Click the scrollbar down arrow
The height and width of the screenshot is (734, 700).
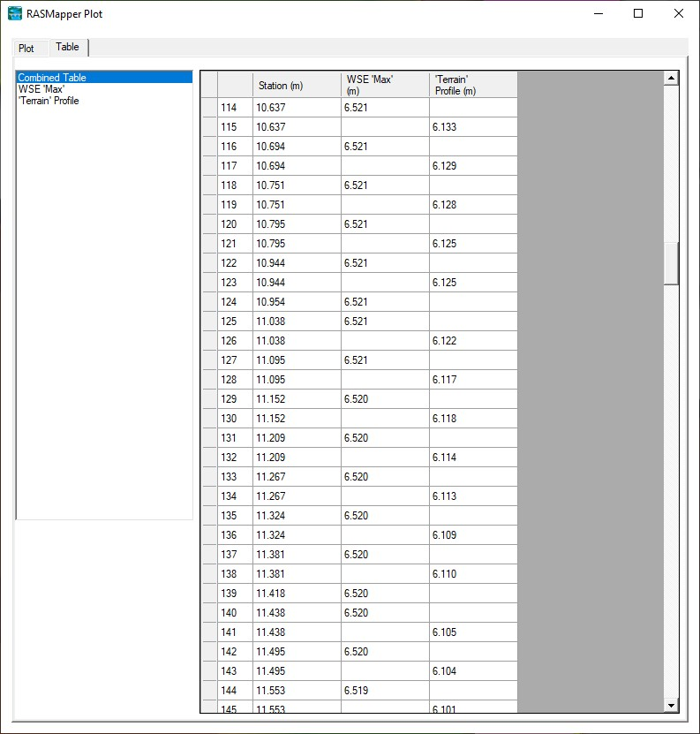pyautogui.click(x=671, y=705)
